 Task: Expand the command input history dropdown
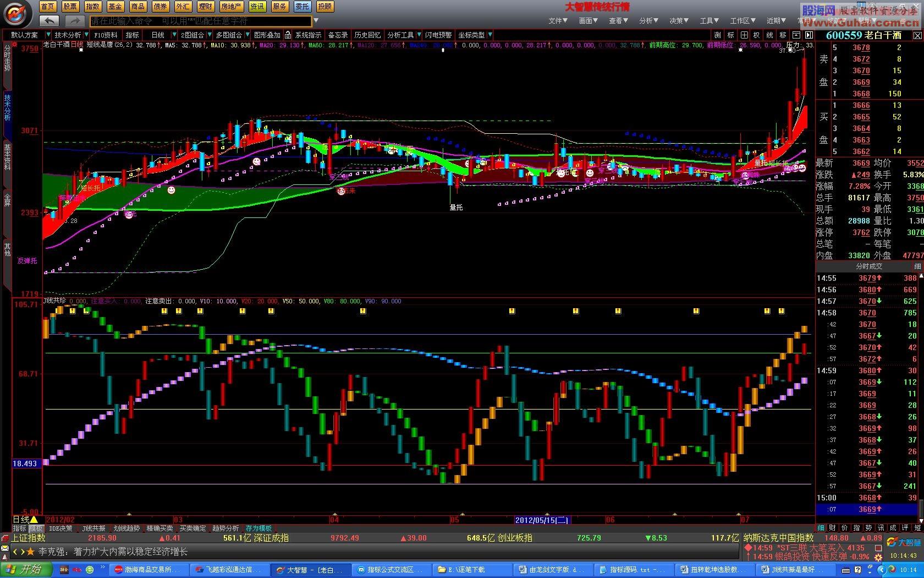point(316,21)
